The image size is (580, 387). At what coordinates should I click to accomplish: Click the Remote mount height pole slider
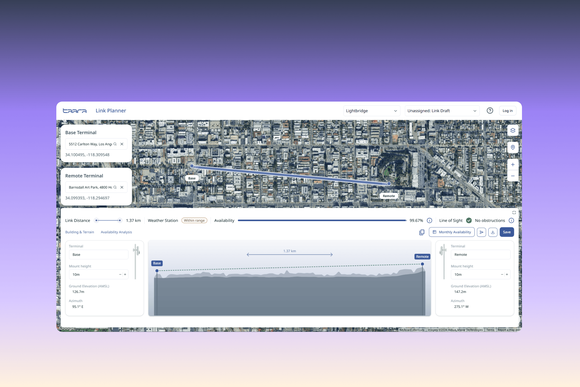(443, 262)
